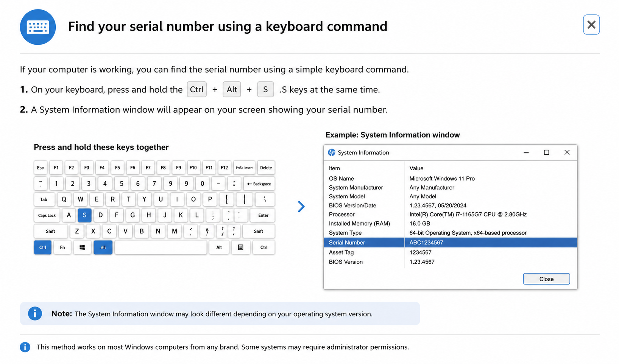This screenshot has width=619, height=364.
Task: Click the Alt keycap in step 1
Action: pos(232,89)
